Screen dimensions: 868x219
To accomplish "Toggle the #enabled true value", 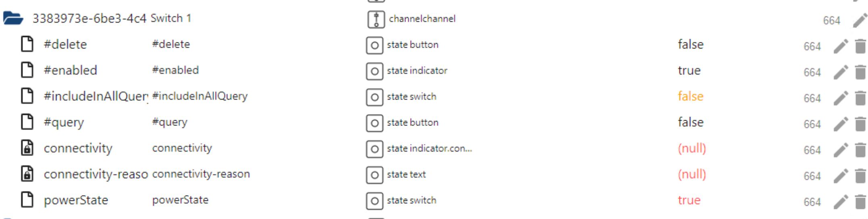I will [x=689, y=71].
